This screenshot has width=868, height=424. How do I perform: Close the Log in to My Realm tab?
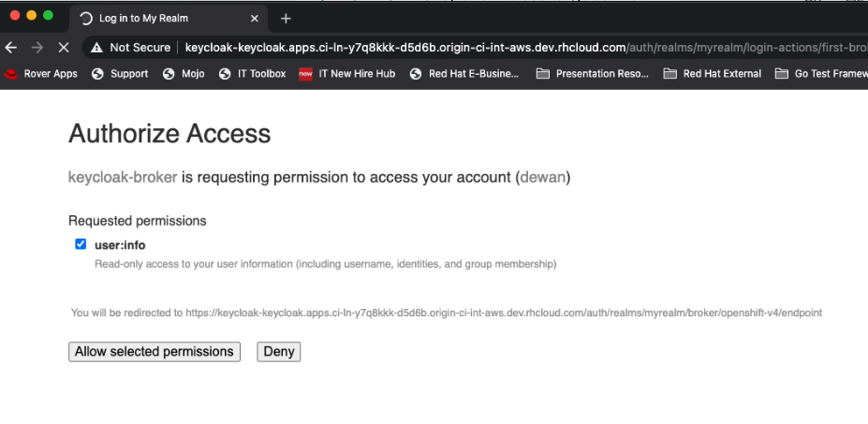256,18
